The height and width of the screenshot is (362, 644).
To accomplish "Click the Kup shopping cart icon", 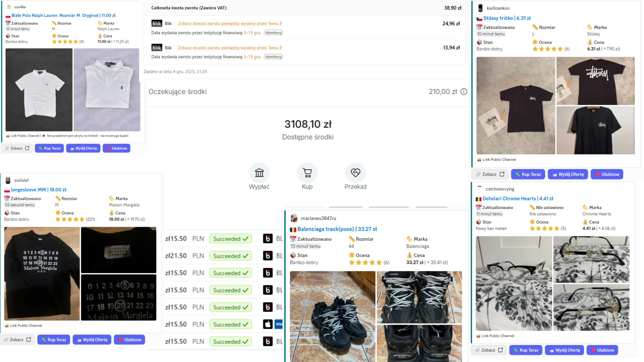I will [307, 173].
